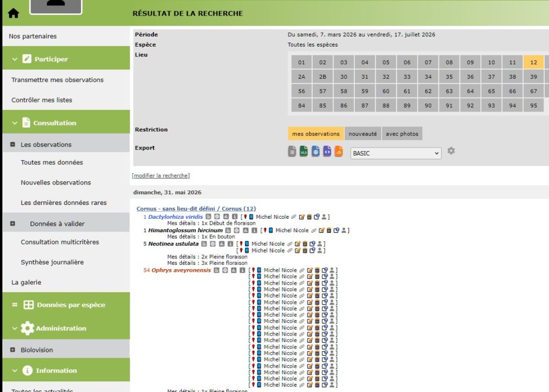549x392 pixels.
Task: Open 'Synthèse journalière'
Action: [x=52, y=262]
